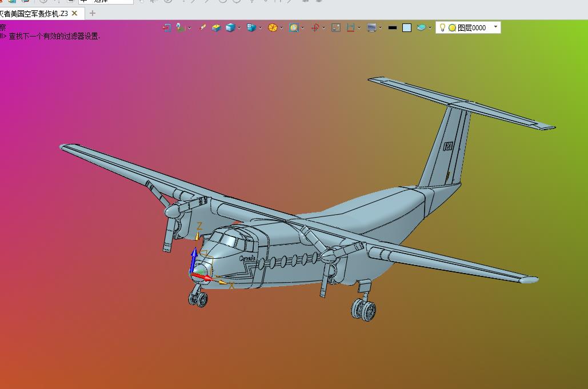Click the red X axis arrow of triad

pos(201,278)
